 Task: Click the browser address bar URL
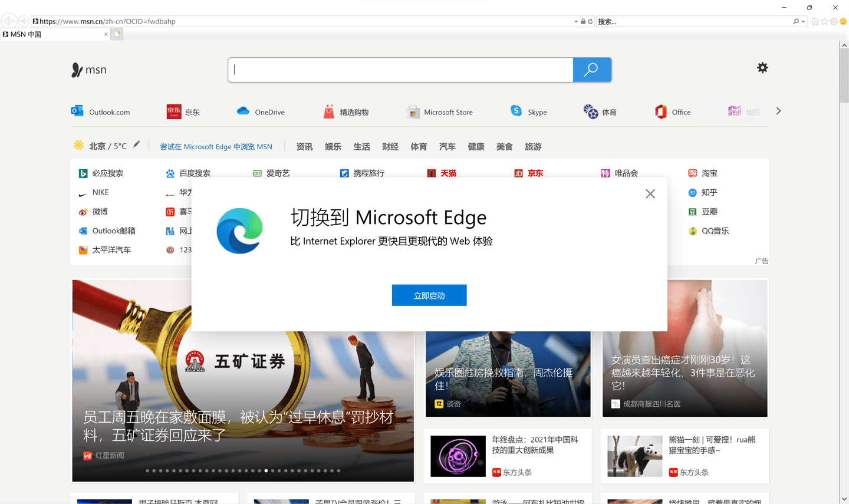pos(107,21)
